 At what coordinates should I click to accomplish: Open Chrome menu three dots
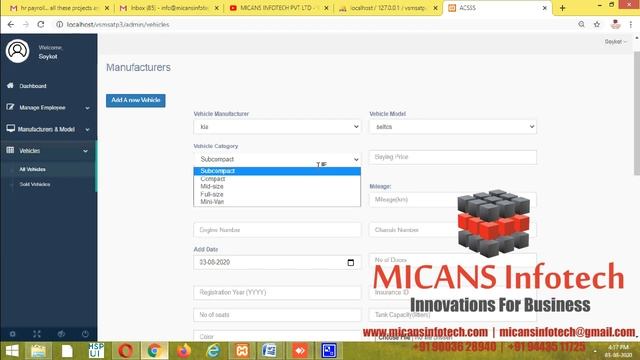point(631,24)
